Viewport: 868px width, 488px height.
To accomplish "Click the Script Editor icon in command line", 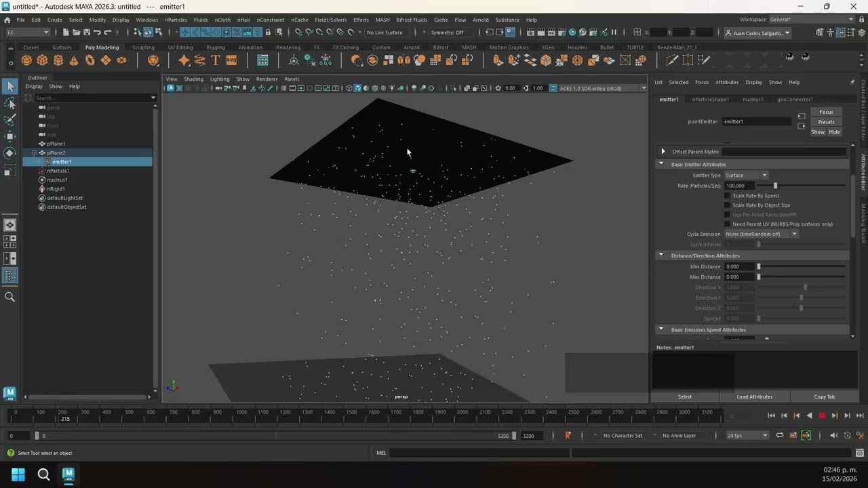I will (x=860, y=453).
